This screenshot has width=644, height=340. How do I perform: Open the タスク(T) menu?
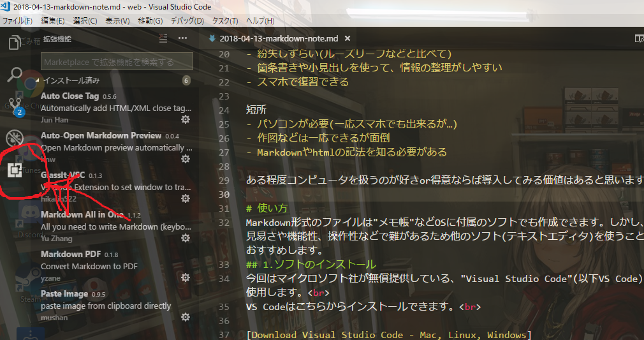pyautogui.click(x=225, y=20)
